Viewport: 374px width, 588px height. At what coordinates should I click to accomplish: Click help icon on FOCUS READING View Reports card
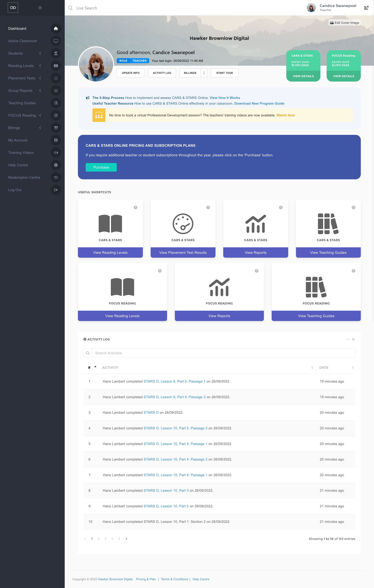coord(257,271)
